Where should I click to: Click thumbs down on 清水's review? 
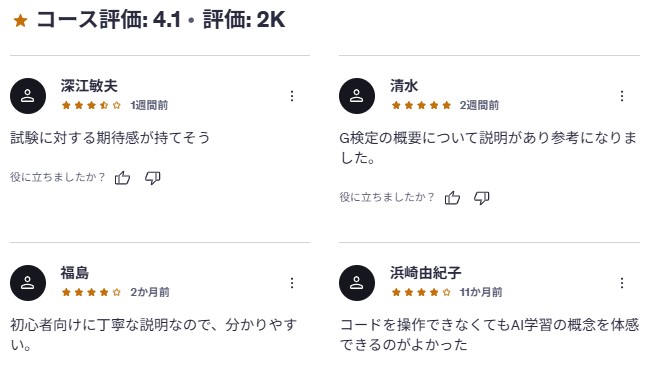pos(482,198)
